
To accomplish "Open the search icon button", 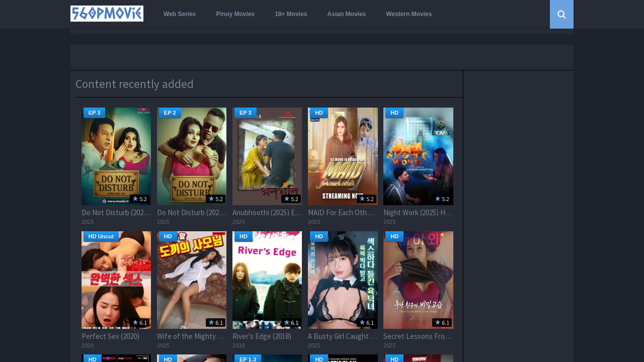I will (x=561, y=14).
